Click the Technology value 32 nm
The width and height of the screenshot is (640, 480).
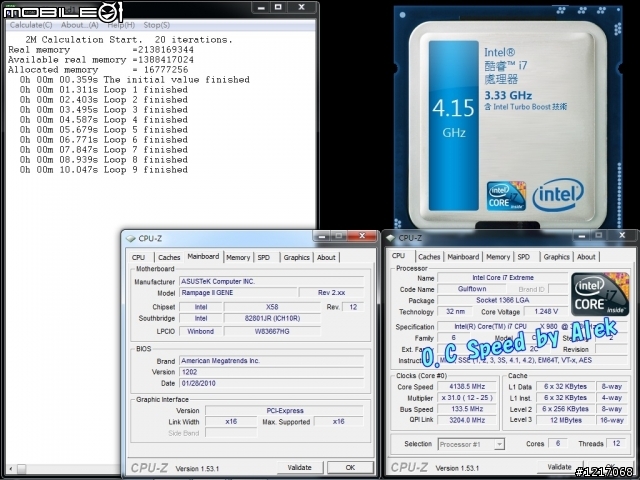[x=455, y=312]
